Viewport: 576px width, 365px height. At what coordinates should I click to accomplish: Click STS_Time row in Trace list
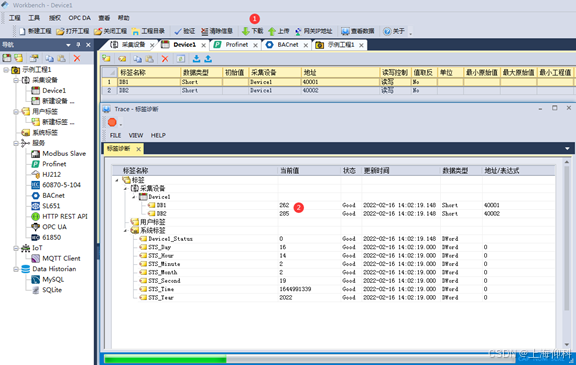coord(334,289)
